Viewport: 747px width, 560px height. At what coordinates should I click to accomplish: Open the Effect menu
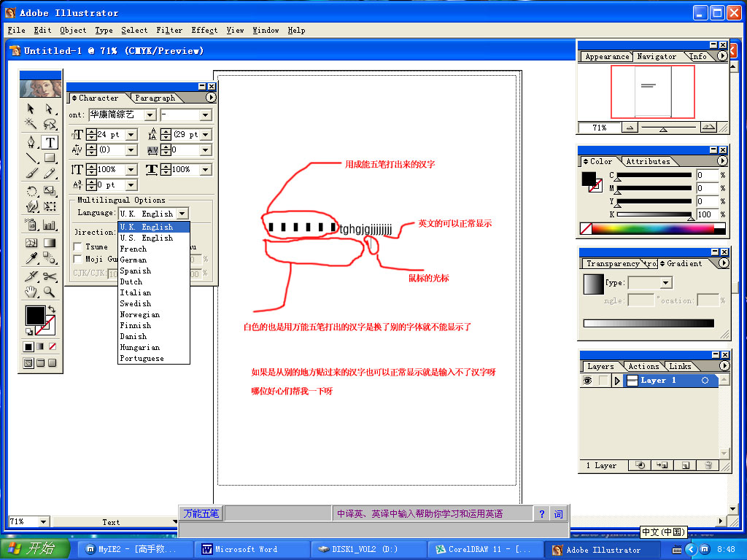coord(204,30)
